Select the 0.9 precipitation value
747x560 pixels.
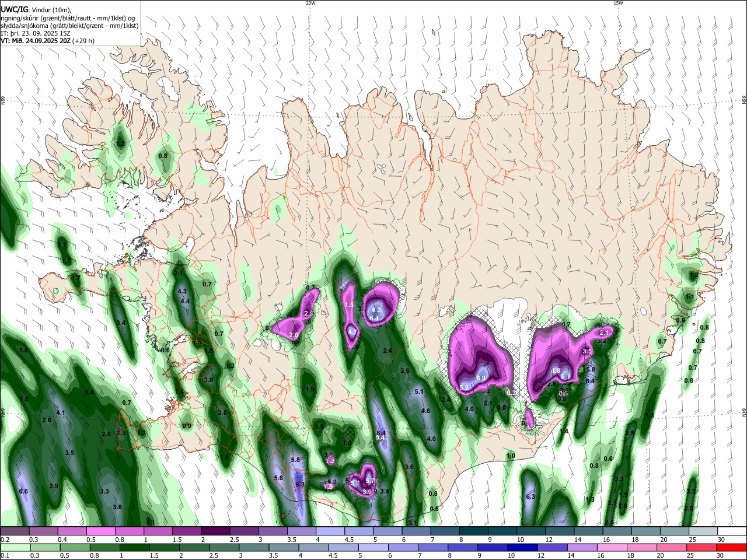click(x=187, y=426)
